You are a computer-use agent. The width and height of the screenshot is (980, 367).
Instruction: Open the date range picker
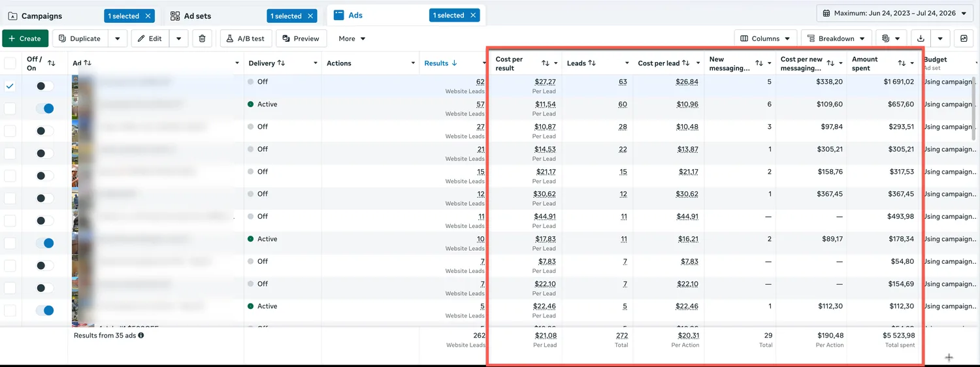coord(894,13)
